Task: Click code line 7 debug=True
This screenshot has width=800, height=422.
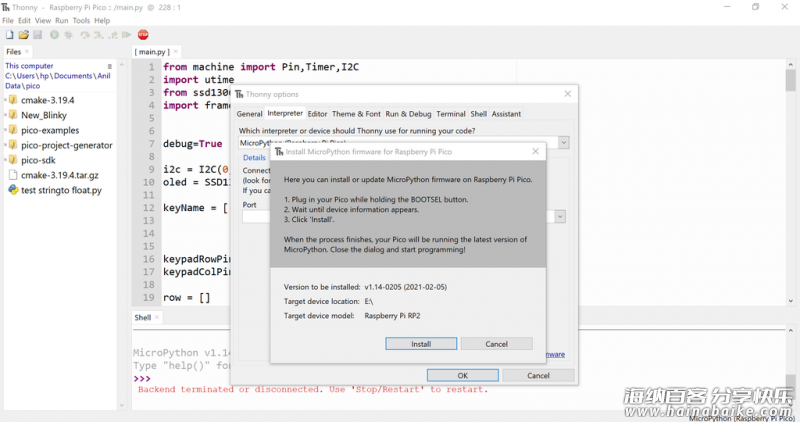Action: (192, 143)
